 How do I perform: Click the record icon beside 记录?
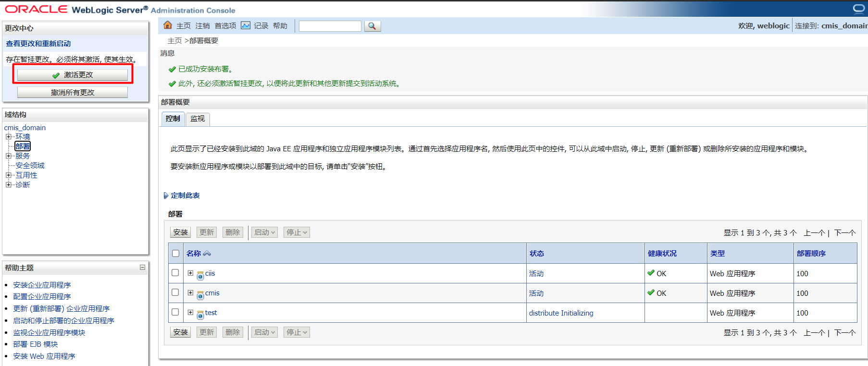(246, 25)
